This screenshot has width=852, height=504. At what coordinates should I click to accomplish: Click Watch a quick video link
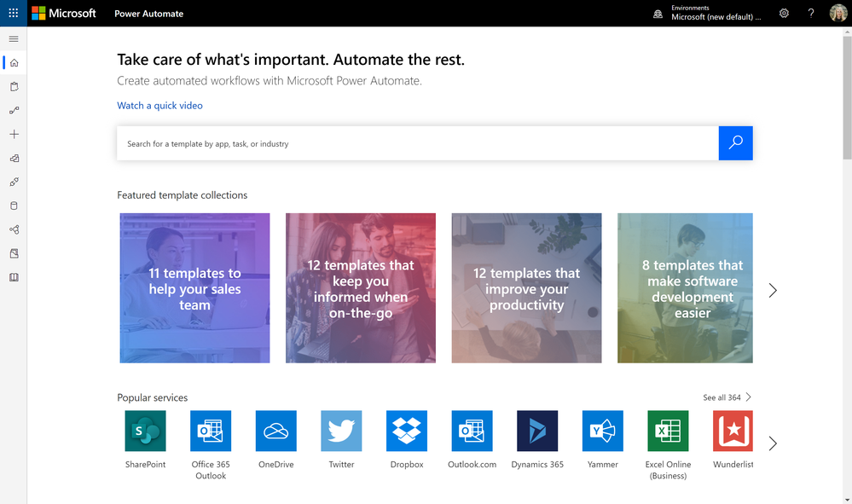(x=159, y=106)
